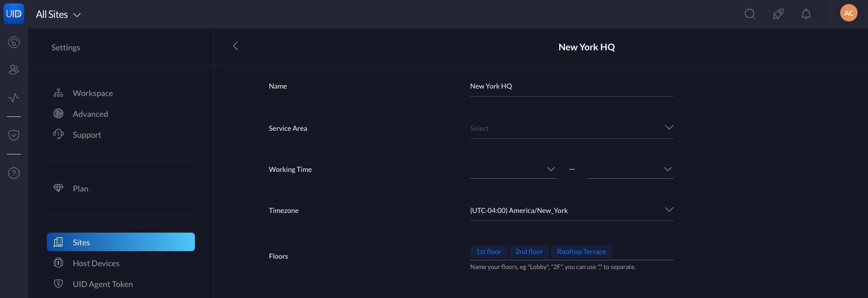868x298 pixels.
Task: Click the Name input field
Action: click(572, 86)
